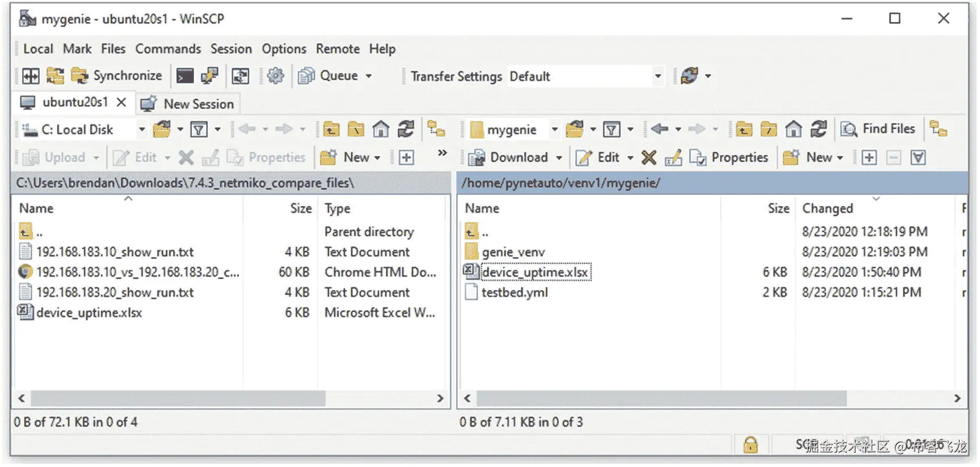This screenshot has height=467, width=980.
Task: Click the remote Delete X icon
Action: pos(649,157)
